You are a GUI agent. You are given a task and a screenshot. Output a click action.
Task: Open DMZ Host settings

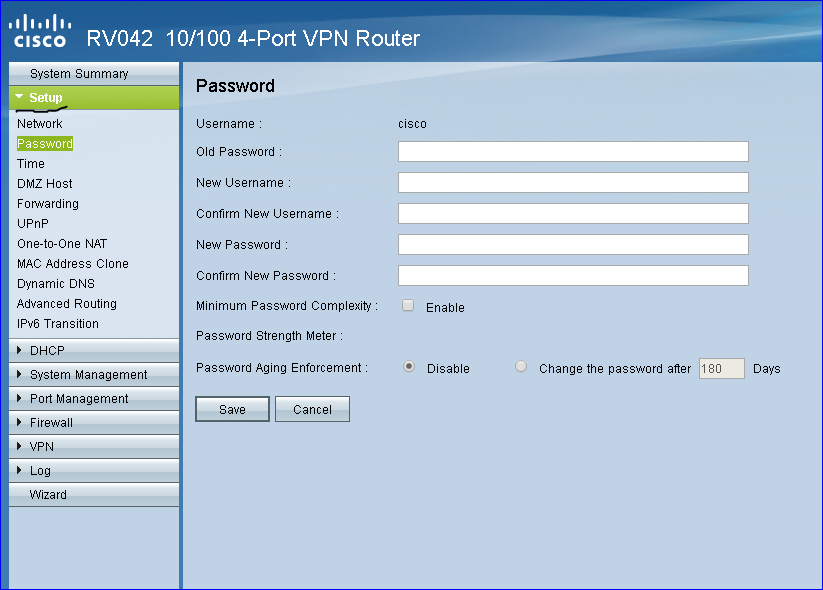(45, 184)
